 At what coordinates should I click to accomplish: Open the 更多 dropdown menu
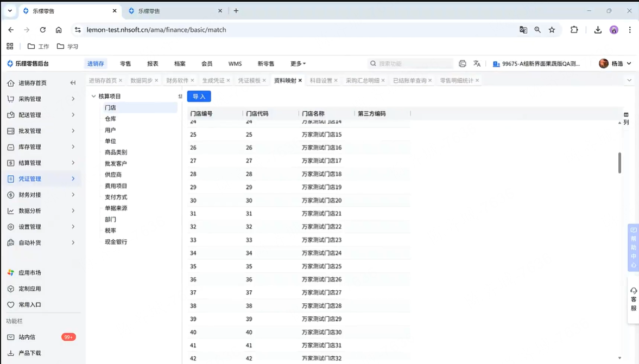click(298, 63)
